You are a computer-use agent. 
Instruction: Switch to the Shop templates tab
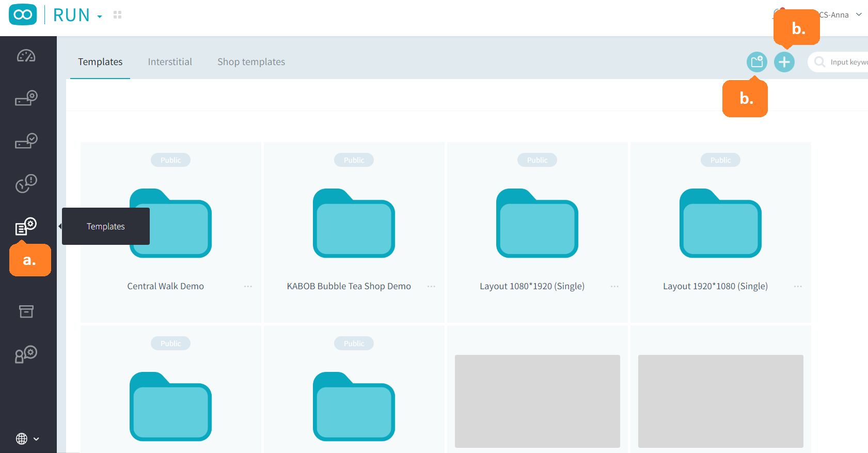tap(251, 62)
